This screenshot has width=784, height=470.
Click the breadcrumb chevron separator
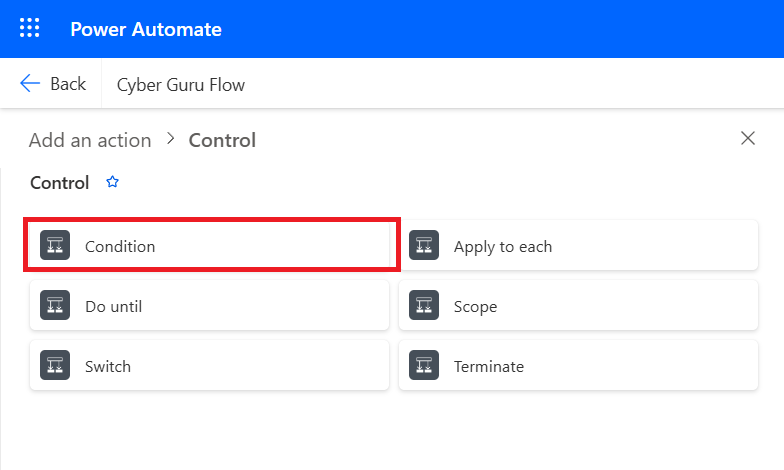click(x=170, y=138)
